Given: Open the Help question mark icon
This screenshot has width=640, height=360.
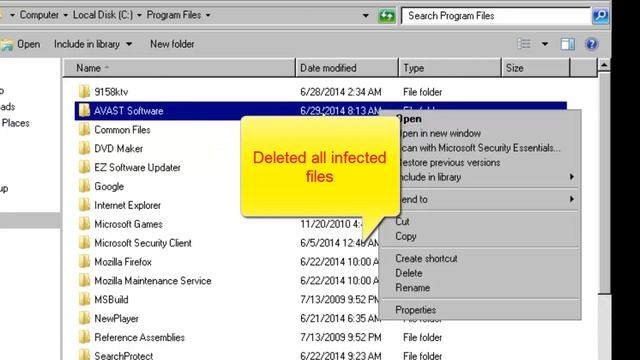Looking at the screenshot, I should pyautogui.click(x=591, y=44).
